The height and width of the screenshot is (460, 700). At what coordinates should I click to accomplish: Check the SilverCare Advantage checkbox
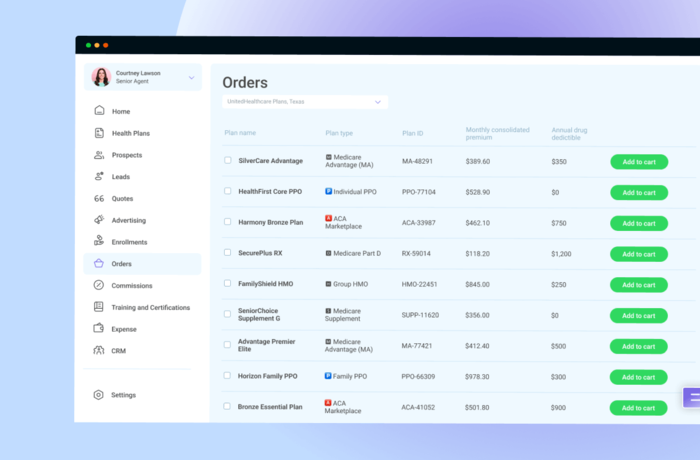tap(228, 160)
